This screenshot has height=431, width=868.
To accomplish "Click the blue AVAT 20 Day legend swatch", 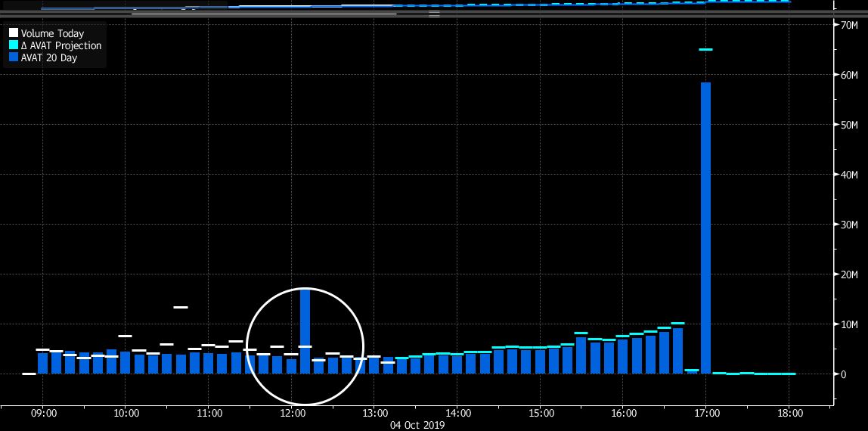I will pyautogui.click(x=14, y=58).
